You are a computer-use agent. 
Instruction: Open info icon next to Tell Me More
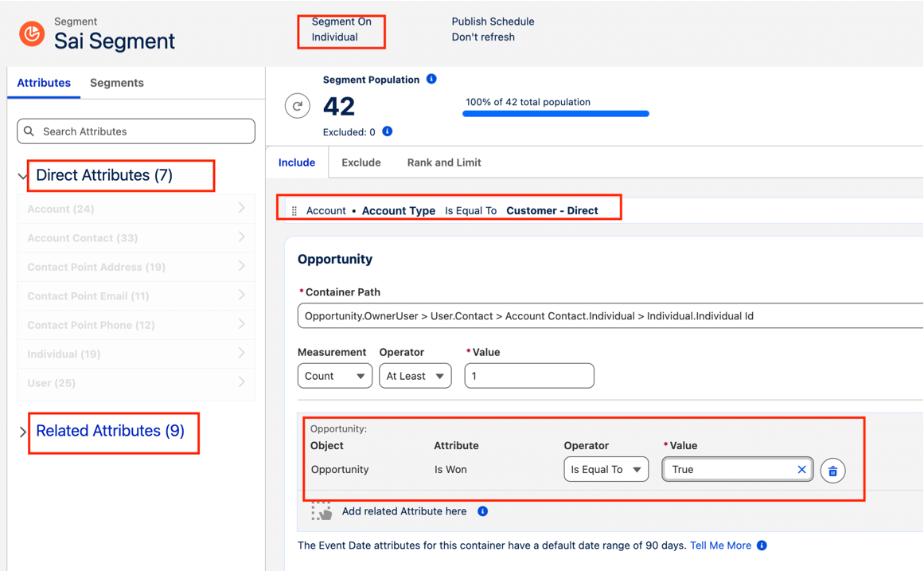tap(762, 546)
